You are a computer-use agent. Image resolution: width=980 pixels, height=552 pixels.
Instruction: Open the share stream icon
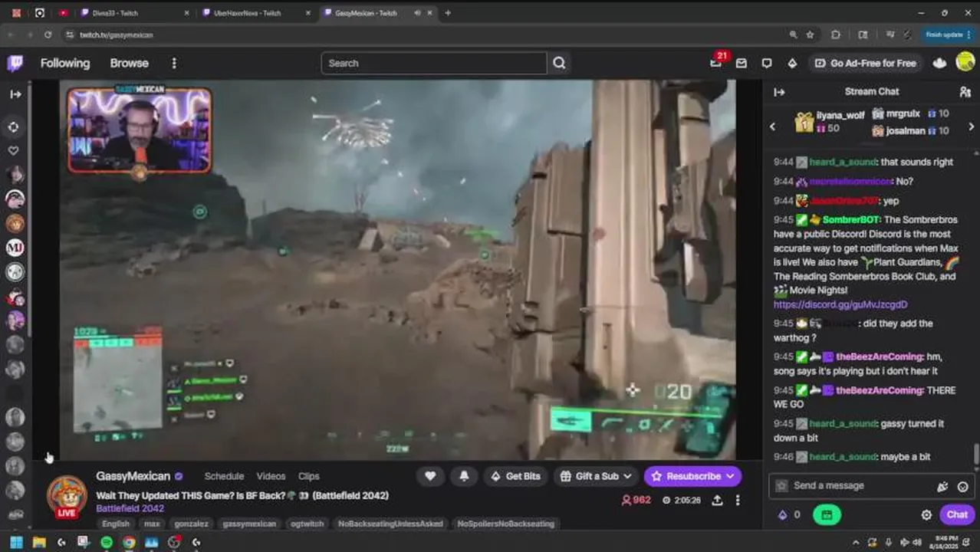point(717,500)
